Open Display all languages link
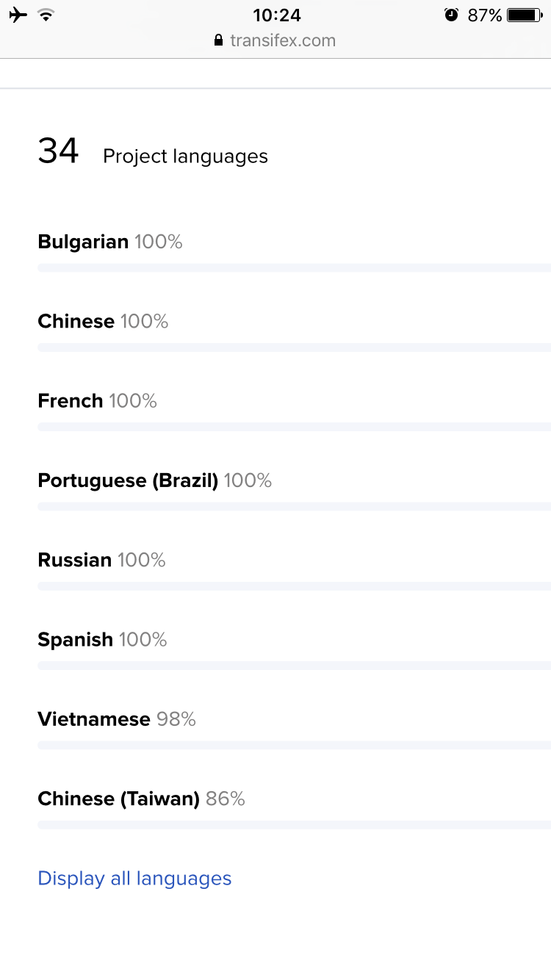Screen dimensions: 551x980 click(x=134, y=879)
